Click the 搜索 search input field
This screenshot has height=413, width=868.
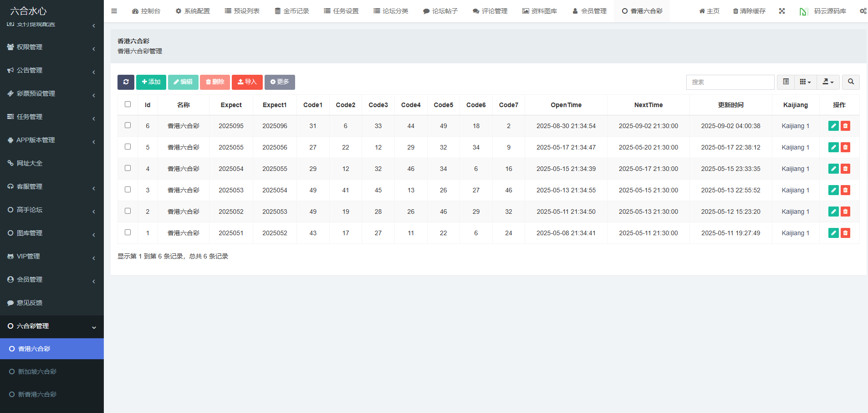click(x=730, y=82)
